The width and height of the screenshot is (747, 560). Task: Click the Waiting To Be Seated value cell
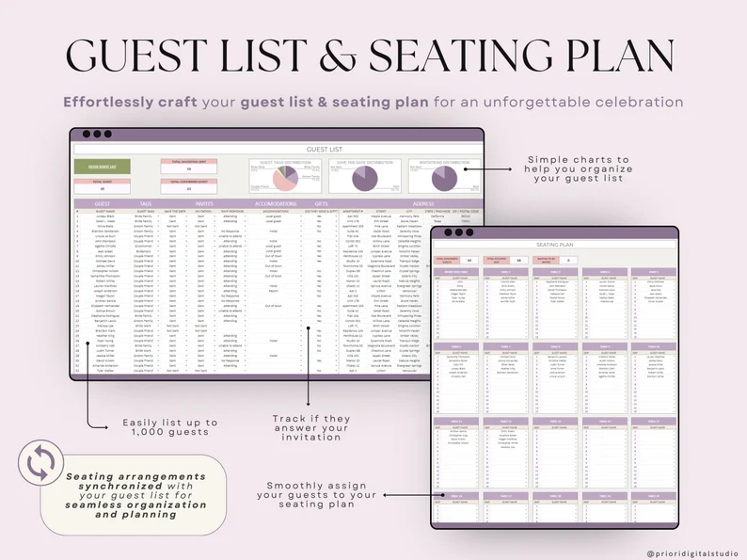568,260
